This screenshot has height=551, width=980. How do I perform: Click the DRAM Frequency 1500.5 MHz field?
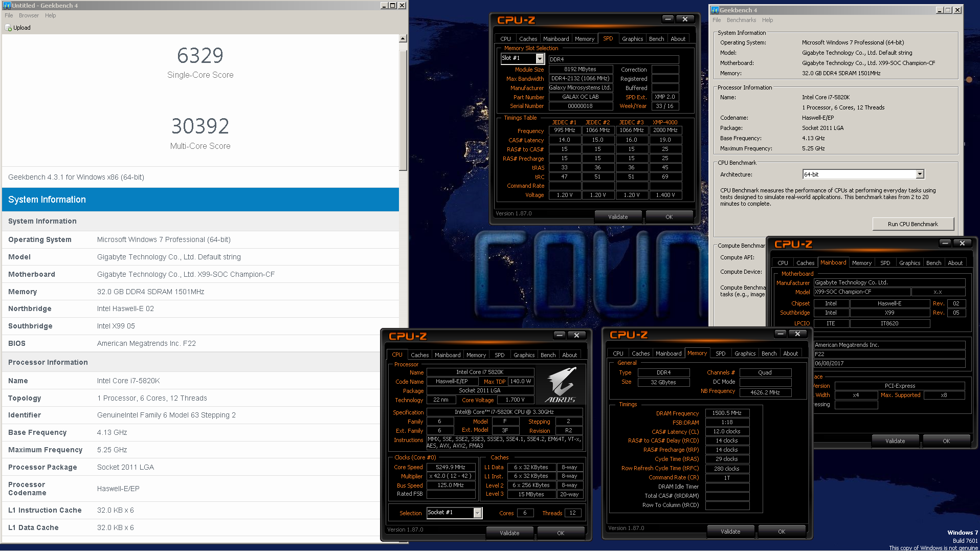point(727,413)
